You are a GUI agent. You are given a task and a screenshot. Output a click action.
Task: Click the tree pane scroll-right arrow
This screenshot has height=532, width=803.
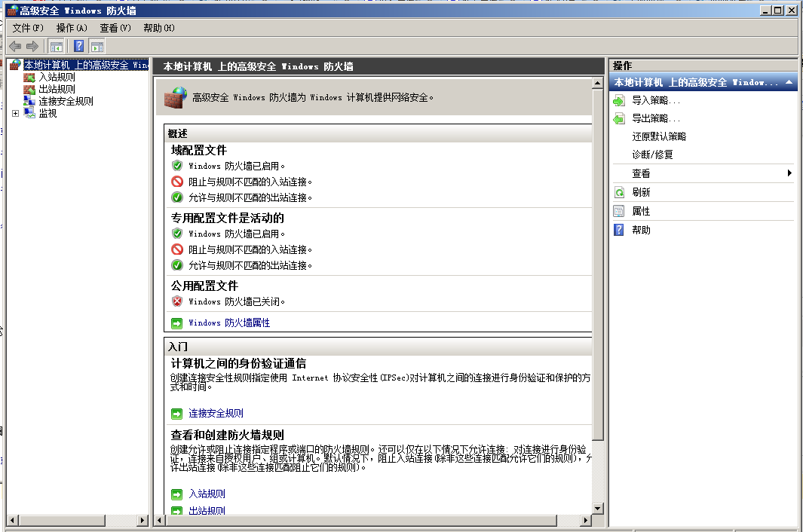(x=143, y=520)
